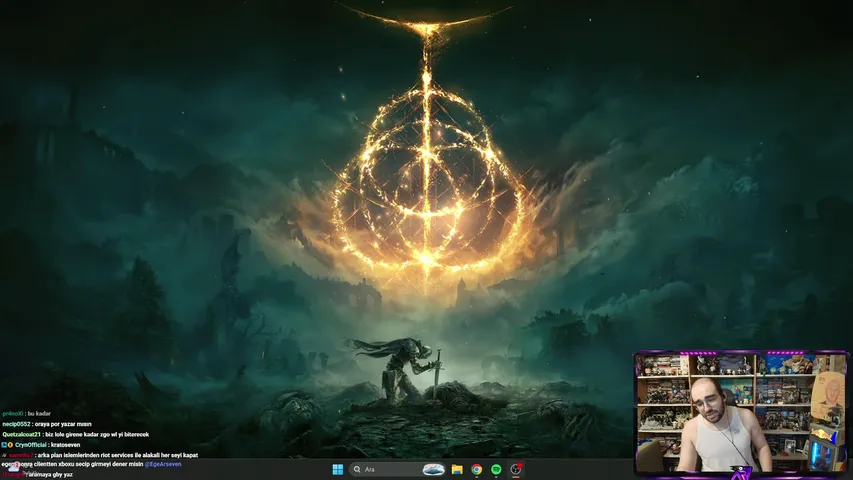Screen dimensions: 853x480
Task: Click the 'aramaya gby yaz' chat message
Action: click(x=37, y=475)
